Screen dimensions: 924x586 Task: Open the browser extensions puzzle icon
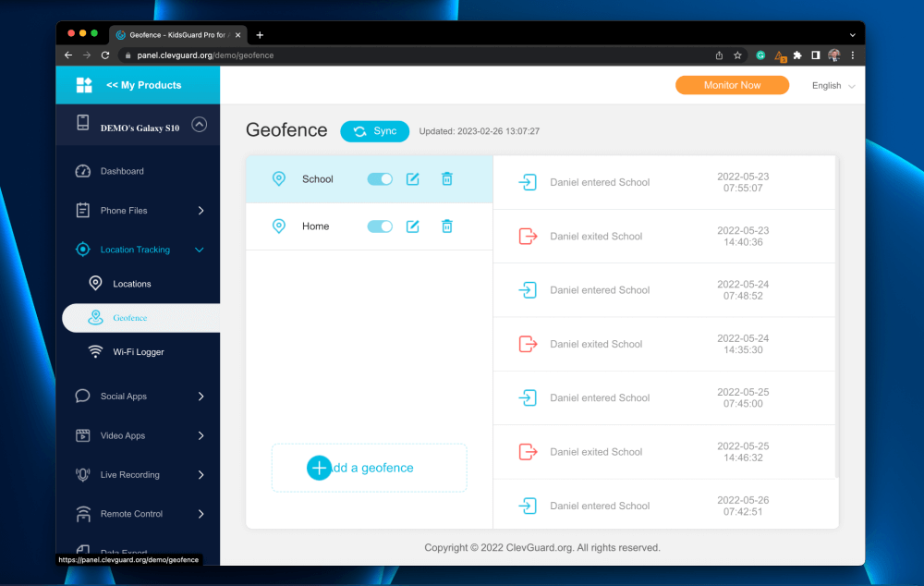[x=797, y=55]
